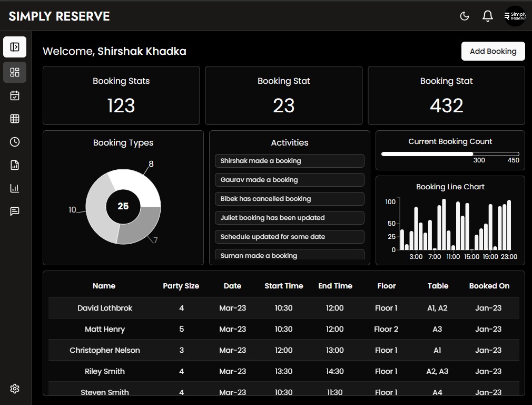Open the notifications bell
Viewport: 532px width, 405px height.
tap(488, 16)
